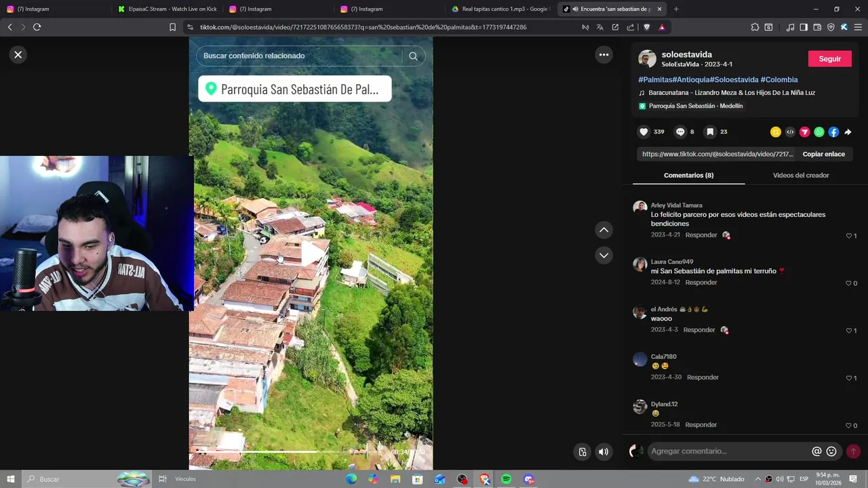Post the comment with red arrow button
Screen dimensions: 868x488
pos(854,451)
